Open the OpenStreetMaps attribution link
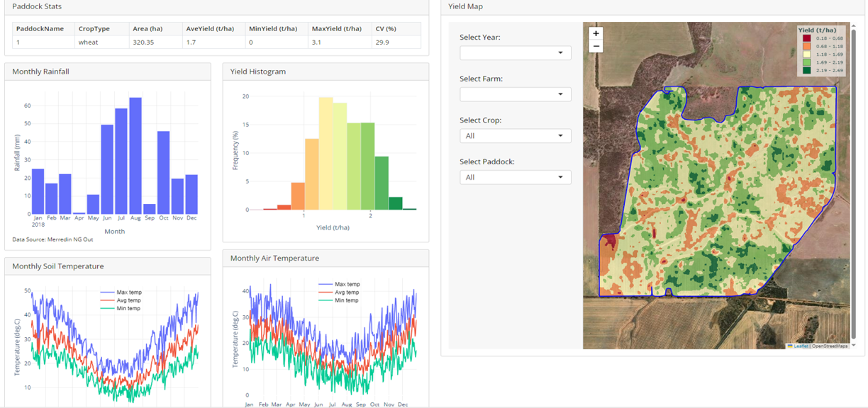868x408 pixels. pos(830,346)
